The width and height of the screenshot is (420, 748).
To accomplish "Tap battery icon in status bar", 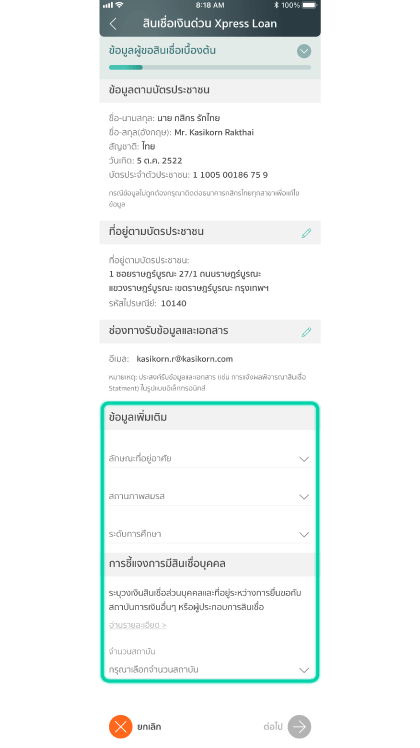I will 309,5.
